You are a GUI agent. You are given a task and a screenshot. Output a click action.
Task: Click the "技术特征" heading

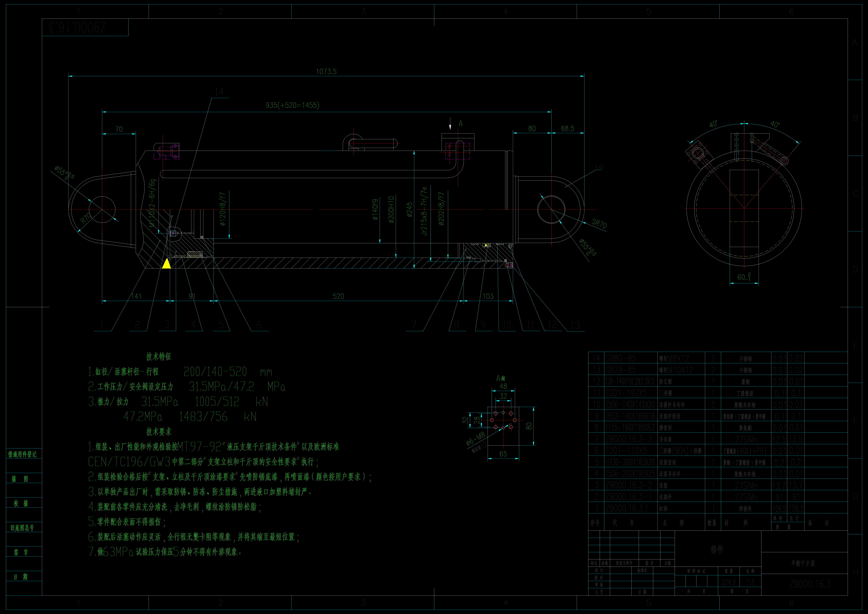[159, 356]
